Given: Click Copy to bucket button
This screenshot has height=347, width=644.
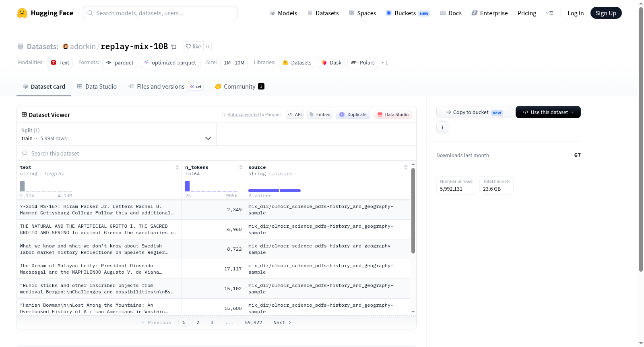Looking at the screenshot, I should 474,112.
